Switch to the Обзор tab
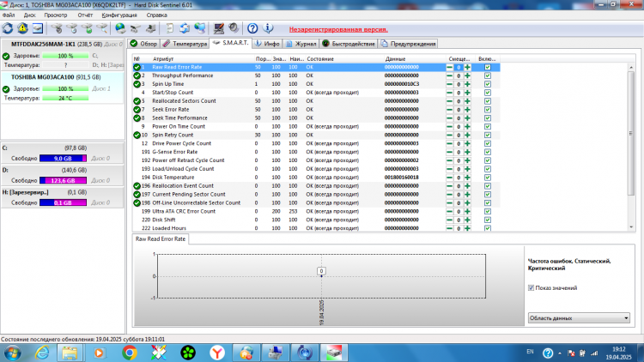 point(143,44)
